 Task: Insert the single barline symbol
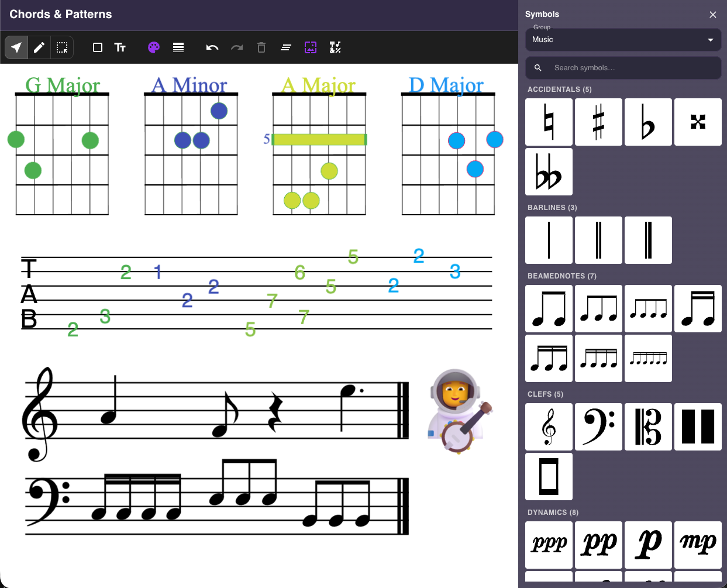pyautogui.click(x=549, y=240)
